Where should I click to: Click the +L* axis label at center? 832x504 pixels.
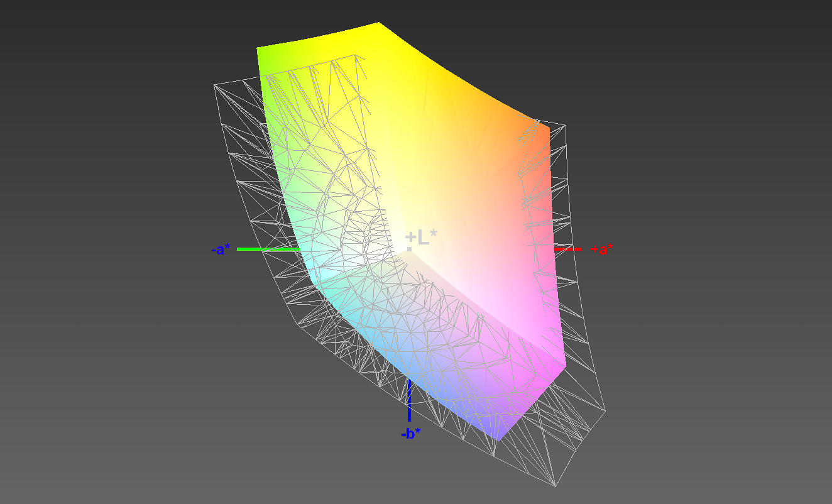coord(421,238)
